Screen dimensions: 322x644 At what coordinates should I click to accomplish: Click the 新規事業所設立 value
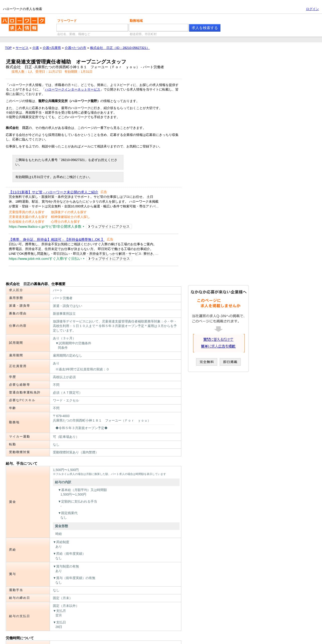click(64, 314)
